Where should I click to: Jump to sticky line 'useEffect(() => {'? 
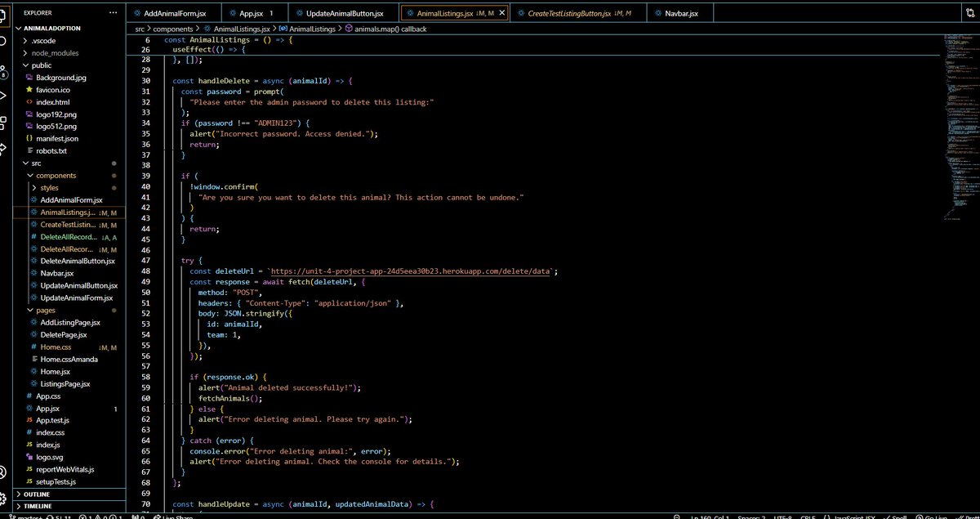click(208, 50)
